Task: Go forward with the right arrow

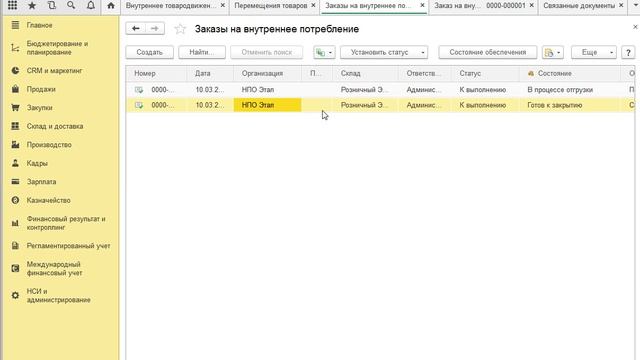Action: [x=154, y=29]
